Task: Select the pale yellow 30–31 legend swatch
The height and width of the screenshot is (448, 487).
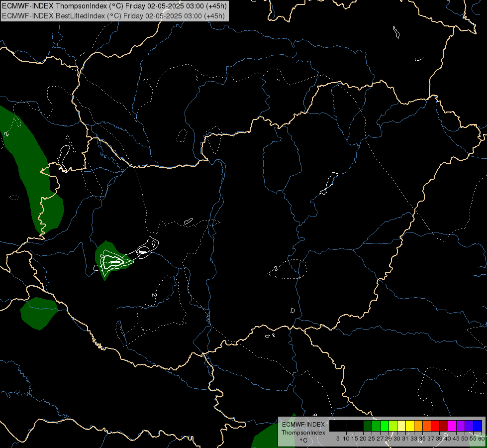Action: coord(401,426)
